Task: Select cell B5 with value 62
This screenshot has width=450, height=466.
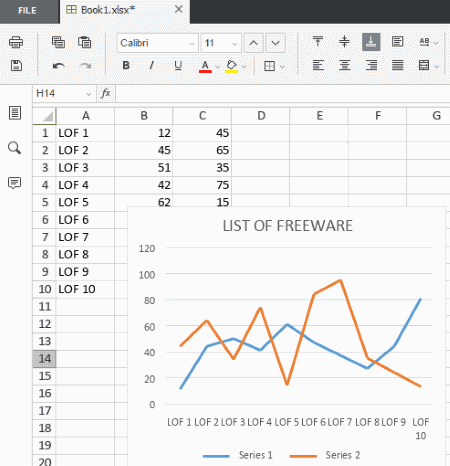Action: (144, 201)
